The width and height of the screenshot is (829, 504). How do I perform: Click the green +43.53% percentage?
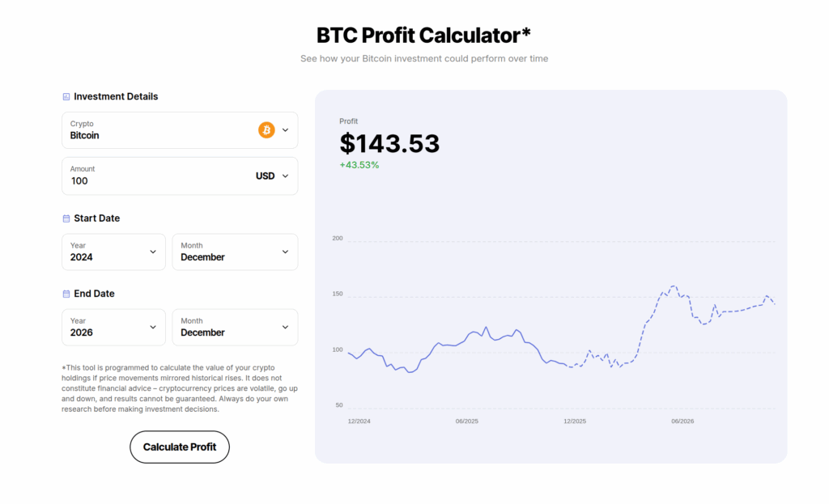point(359,164)
